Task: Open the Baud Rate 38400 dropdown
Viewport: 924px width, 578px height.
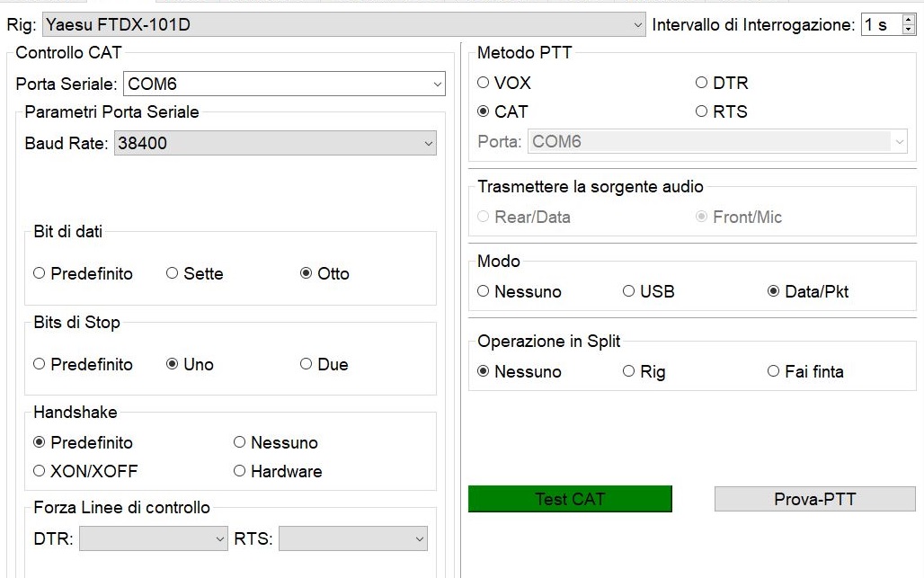Action: click(x=275, y=143)
